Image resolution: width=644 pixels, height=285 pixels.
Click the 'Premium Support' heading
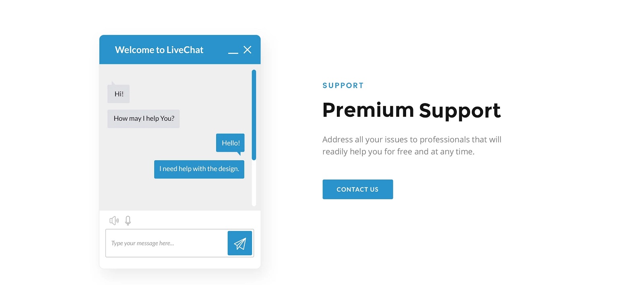(x=411, y=110)
